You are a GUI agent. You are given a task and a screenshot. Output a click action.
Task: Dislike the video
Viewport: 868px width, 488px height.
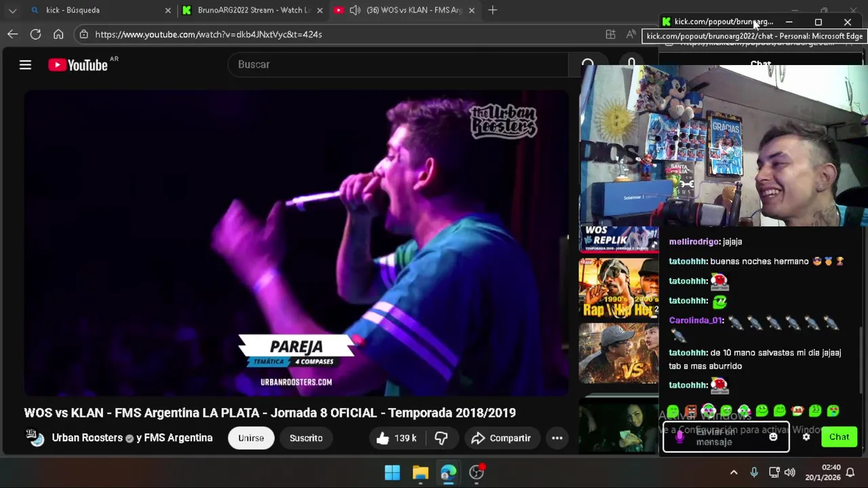coord(441,438)
